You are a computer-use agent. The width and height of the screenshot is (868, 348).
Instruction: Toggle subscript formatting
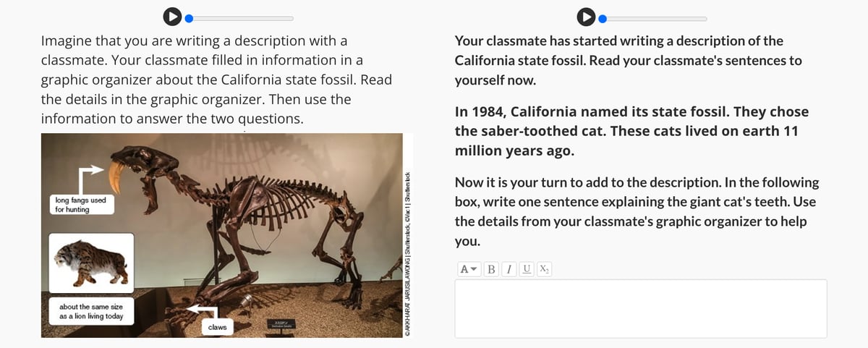(544, 269)
